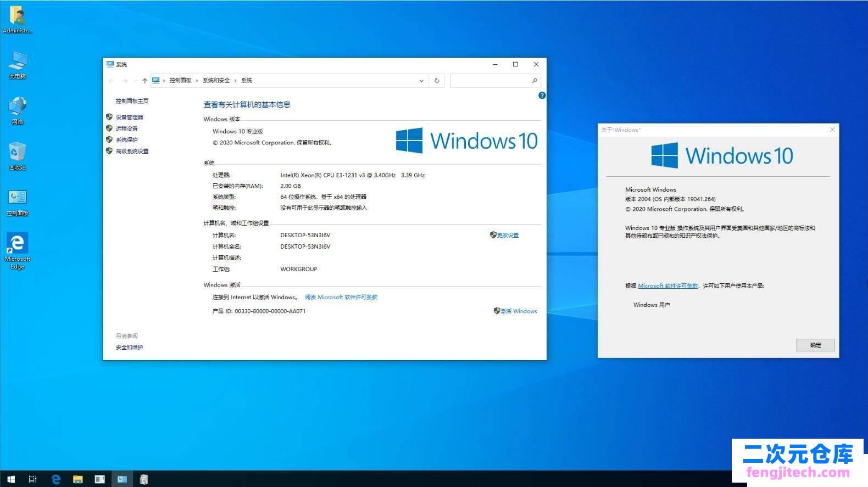Click the search magnifier icon

coord(535,81)
